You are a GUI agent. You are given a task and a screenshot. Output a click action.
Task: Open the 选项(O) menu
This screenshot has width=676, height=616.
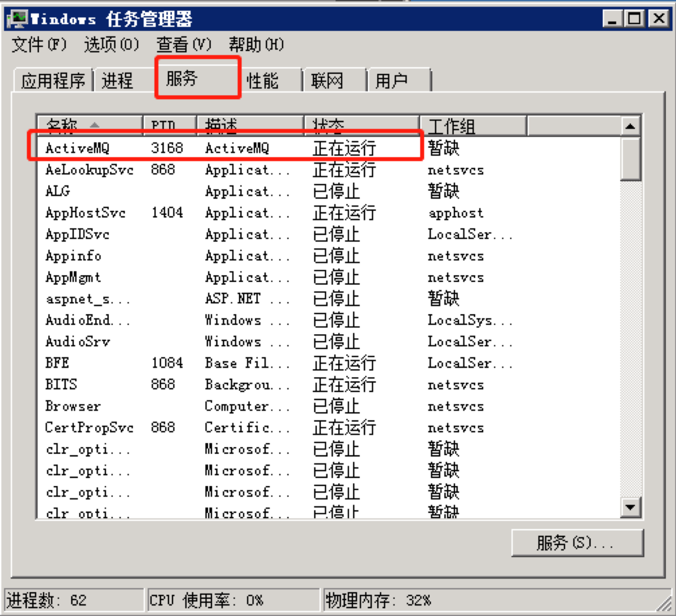tap(111, 45)
